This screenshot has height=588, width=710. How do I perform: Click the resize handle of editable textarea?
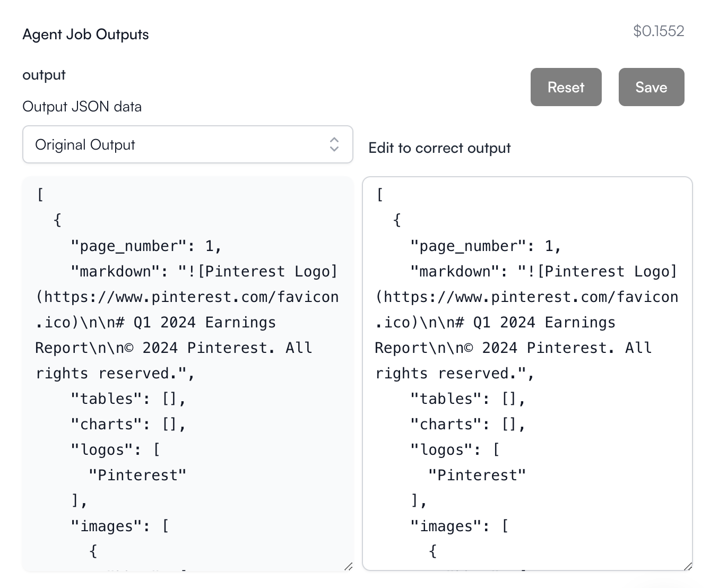[688, 566]
